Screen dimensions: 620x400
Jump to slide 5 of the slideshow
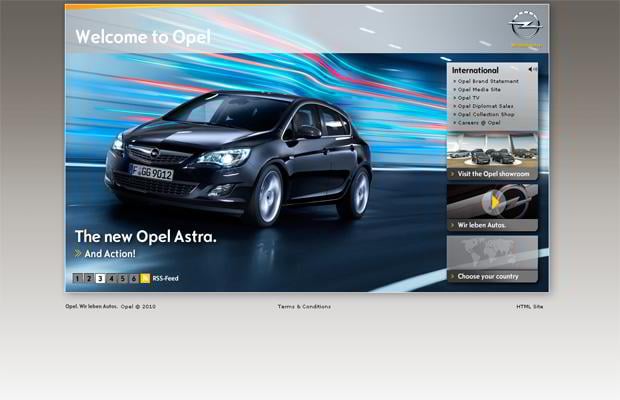[x=123, y=279]
